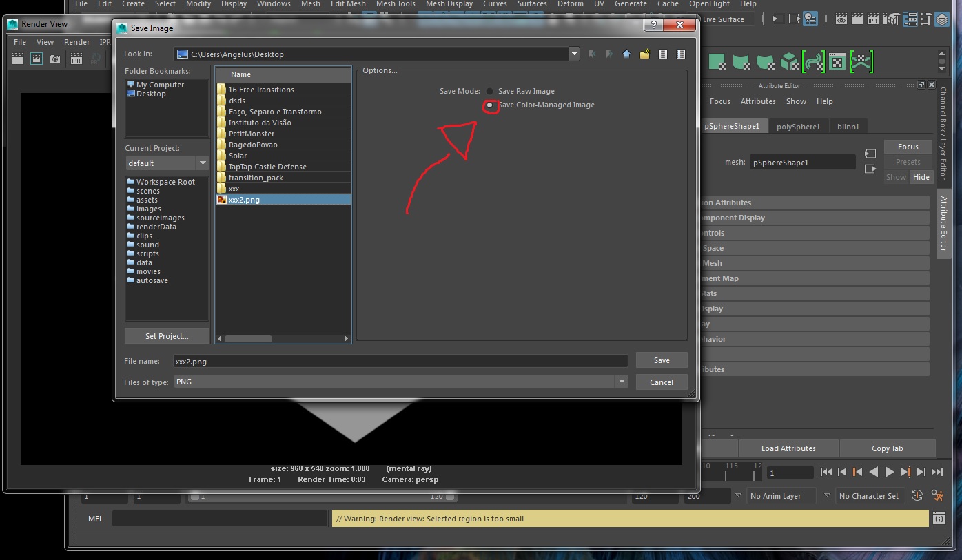
Task: Select the Save Color-Managed Image radio button
Action: click(490, 105)
